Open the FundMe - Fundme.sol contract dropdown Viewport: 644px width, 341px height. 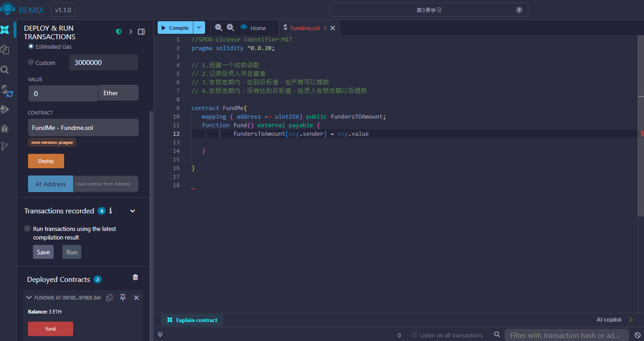click(83, 128)
